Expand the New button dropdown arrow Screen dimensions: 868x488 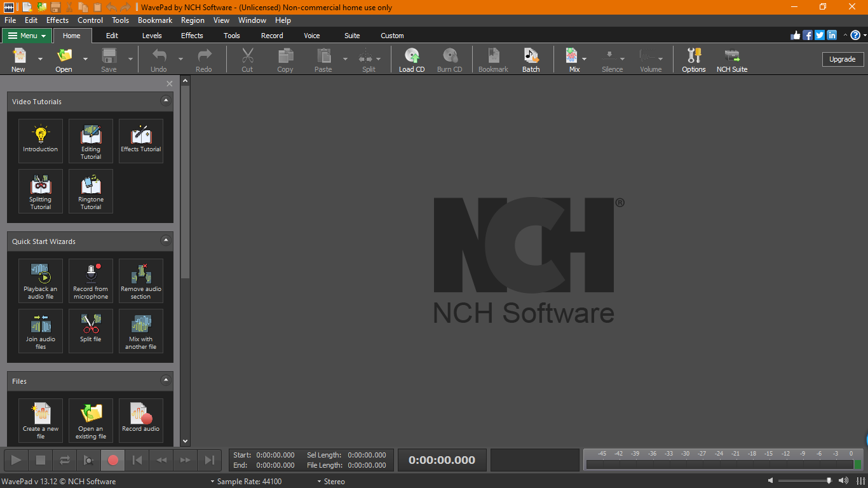pyautogui.click(x=40, y=59)
